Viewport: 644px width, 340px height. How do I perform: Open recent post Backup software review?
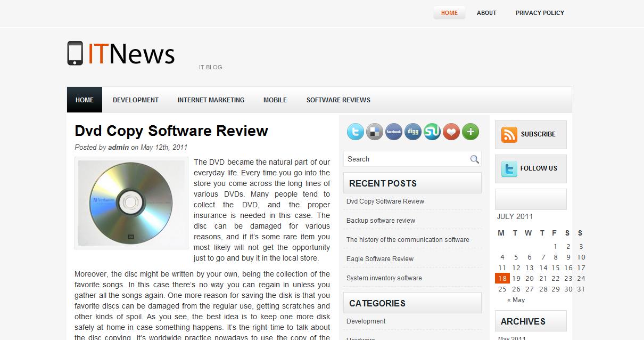(x=381, y=221)
